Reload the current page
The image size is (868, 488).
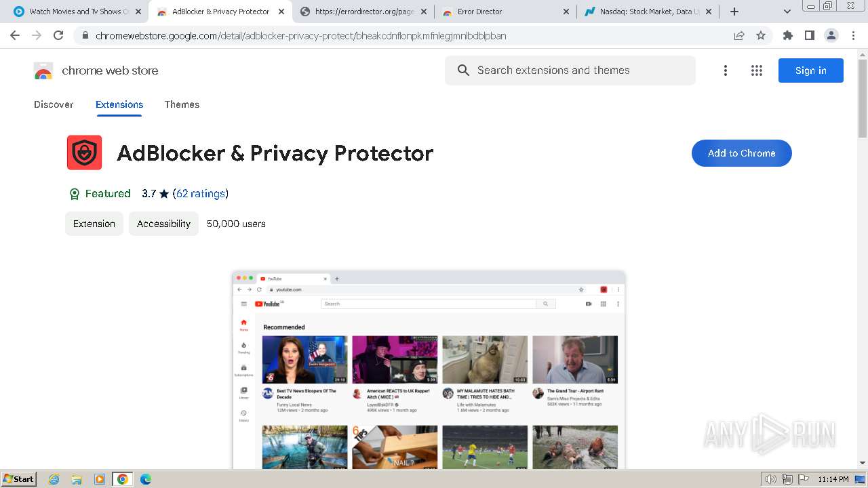[x=58, y=35]
